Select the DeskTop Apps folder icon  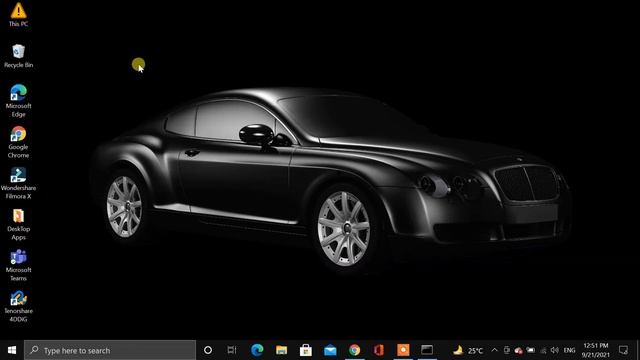click(18, 224)
